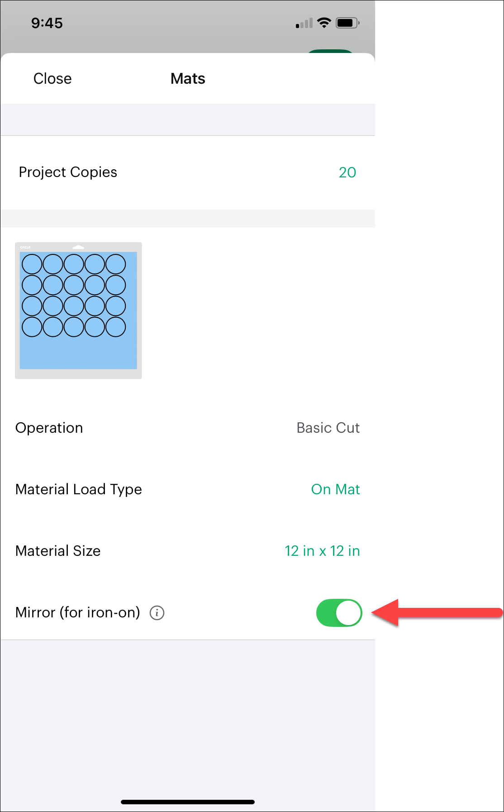Tap the clock showing 9:45
The width and height of the screenshot is (504, 812).
(x=47, y=23)
